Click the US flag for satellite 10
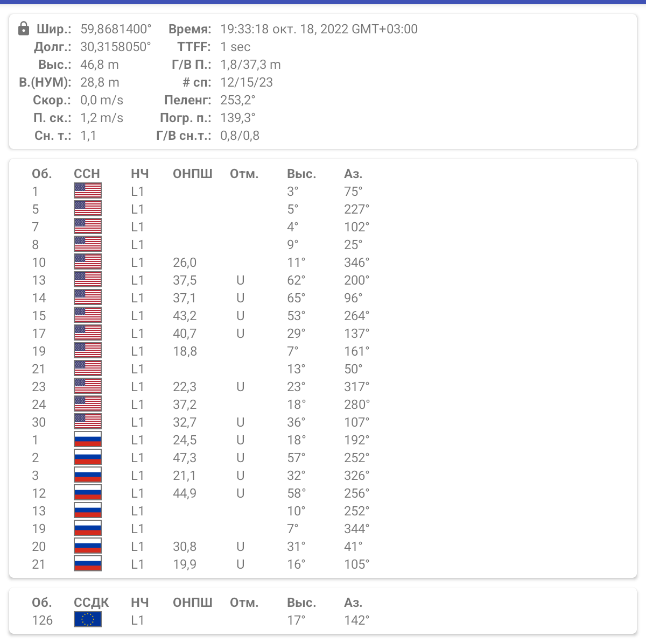646x644 pixels. [x=88, y=262]
